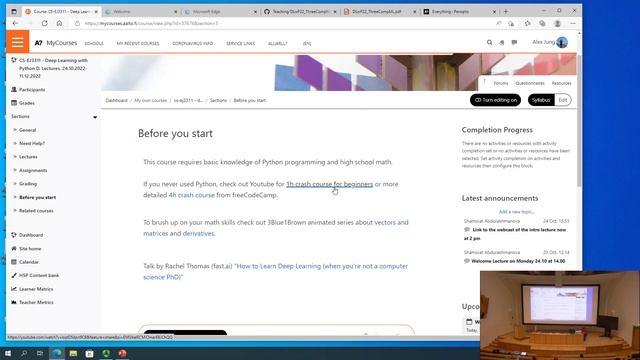This screenshot has height=360, width=640.
Task: Open Dashboard in the sidebar
Action: click(31, 235)
